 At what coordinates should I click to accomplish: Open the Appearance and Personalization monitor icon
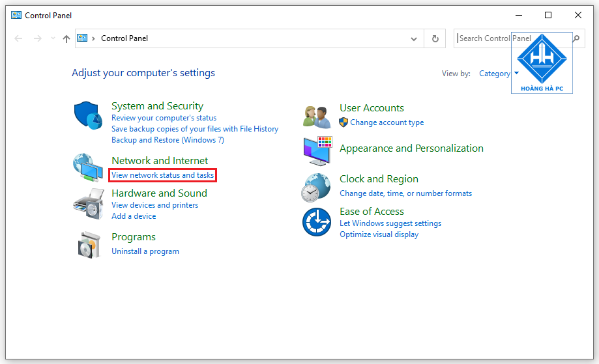[317, 150]
